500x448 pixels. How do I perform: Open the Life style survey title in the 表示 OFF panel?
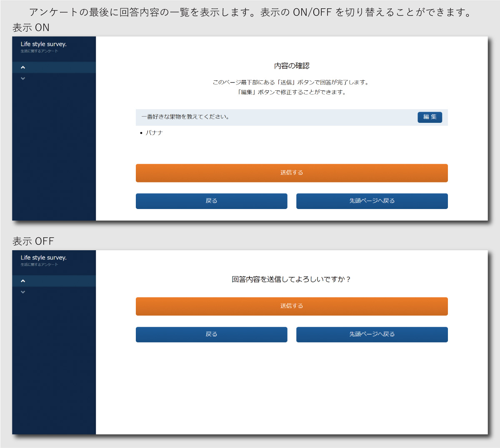[44, 258]
